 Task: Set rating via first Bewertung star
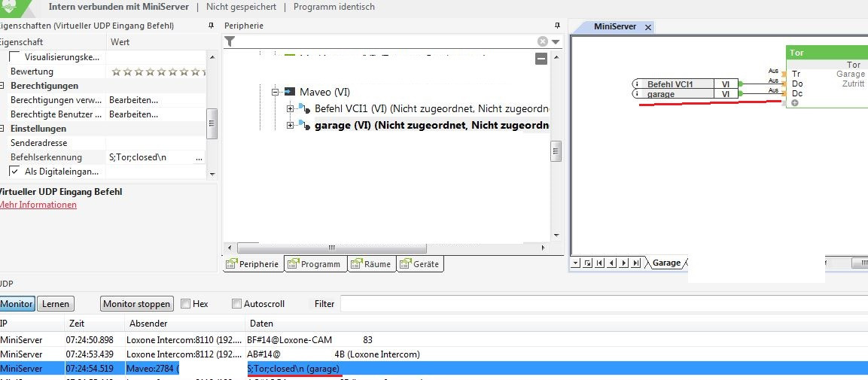[x=116, y=72]
